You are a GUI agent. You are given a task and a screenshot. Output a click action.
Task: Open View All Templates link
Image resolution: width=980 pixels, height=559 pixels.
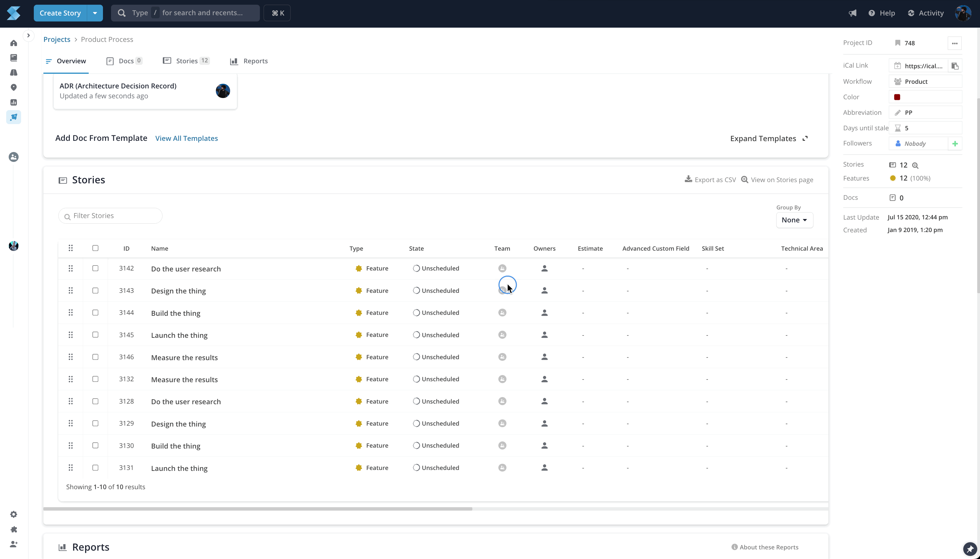point(186,139)
